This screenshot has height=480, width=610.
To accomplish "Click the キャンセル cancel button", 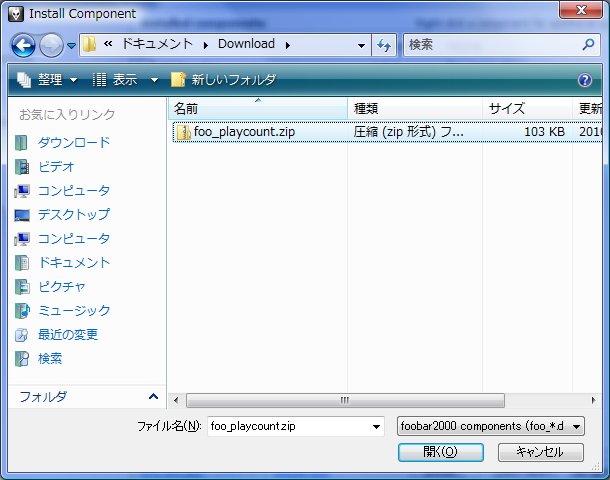I will click(541, 452).
